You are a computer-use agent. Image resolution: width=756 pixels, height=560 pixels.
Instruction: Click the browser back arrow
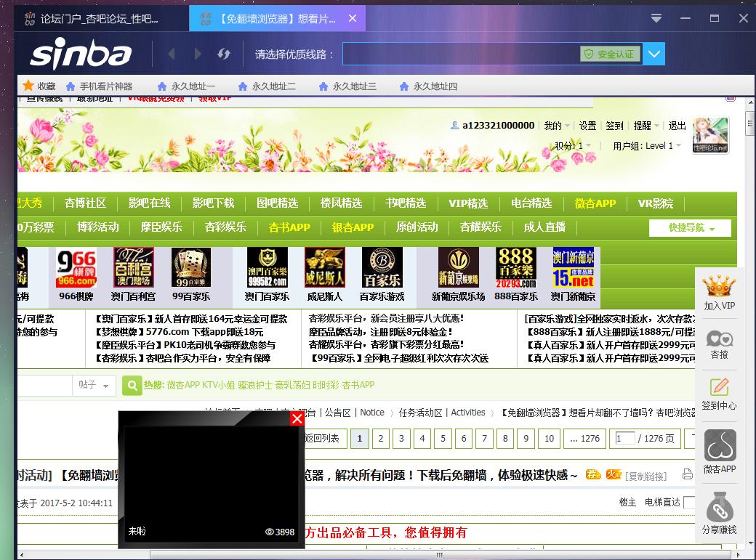[171, 54]
